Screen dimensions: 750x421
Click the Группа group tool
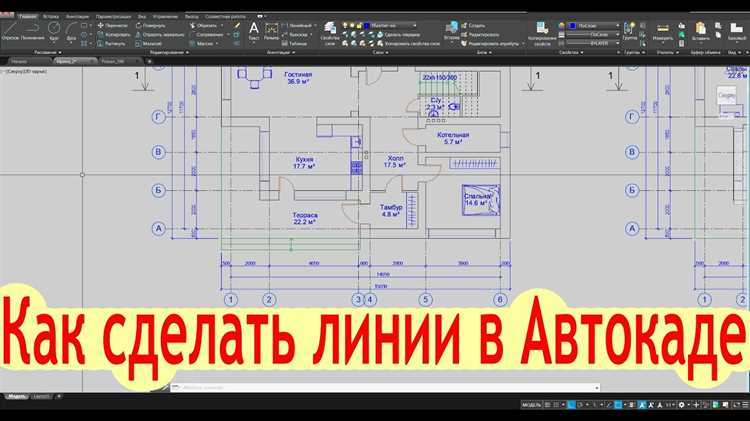click(630, 31)
